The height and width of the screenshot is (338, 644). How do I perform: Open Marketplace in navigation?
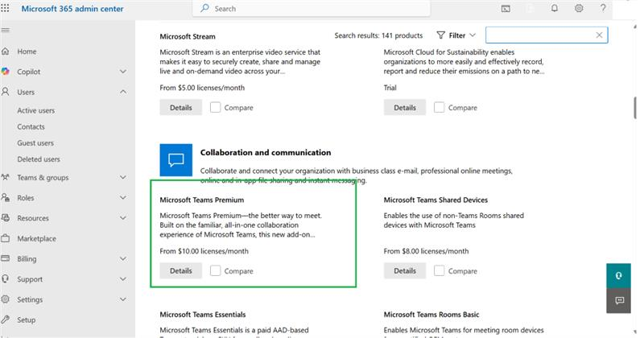coord(36,238)
